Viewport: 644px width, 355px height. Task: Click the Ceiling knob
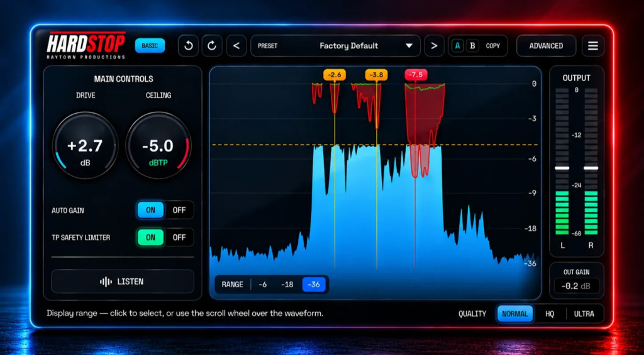[158, 145]
